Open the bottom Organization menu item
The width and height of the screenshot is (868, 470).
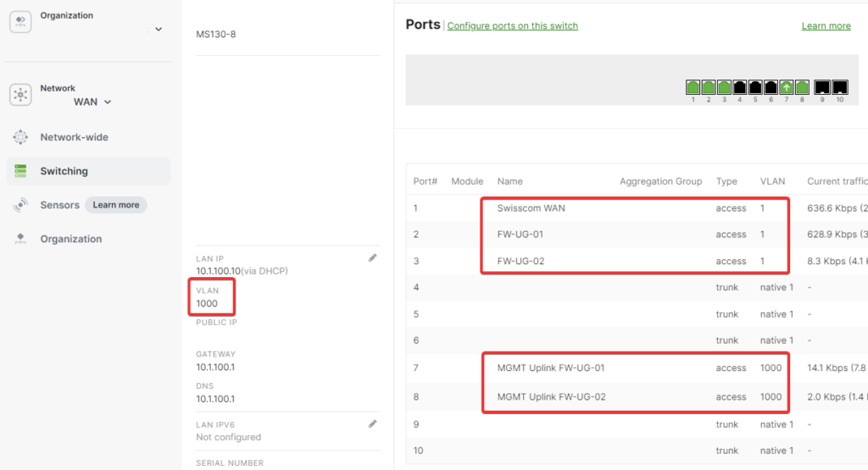pyautogui.click(x=70, y=239)
